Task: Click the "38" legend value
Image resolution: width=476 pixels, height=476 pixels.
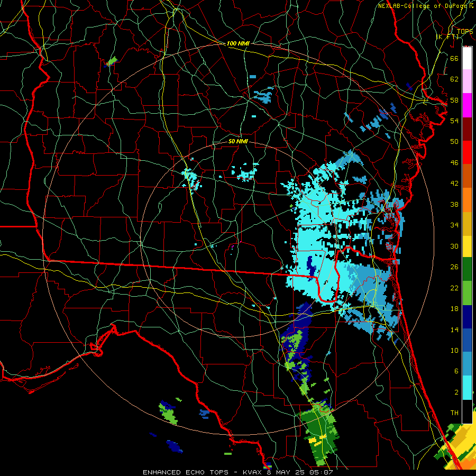Action: 454,204
